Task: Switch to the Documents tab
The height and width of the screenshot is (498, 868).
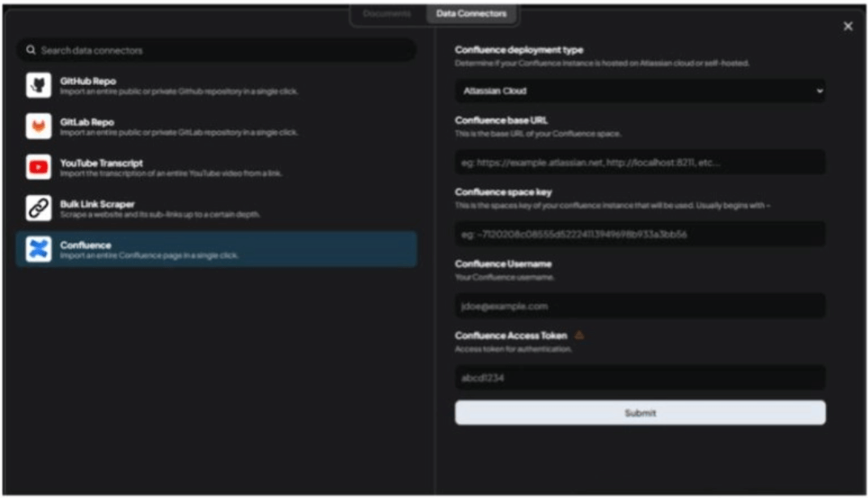Action: click(x=387, y=13)
